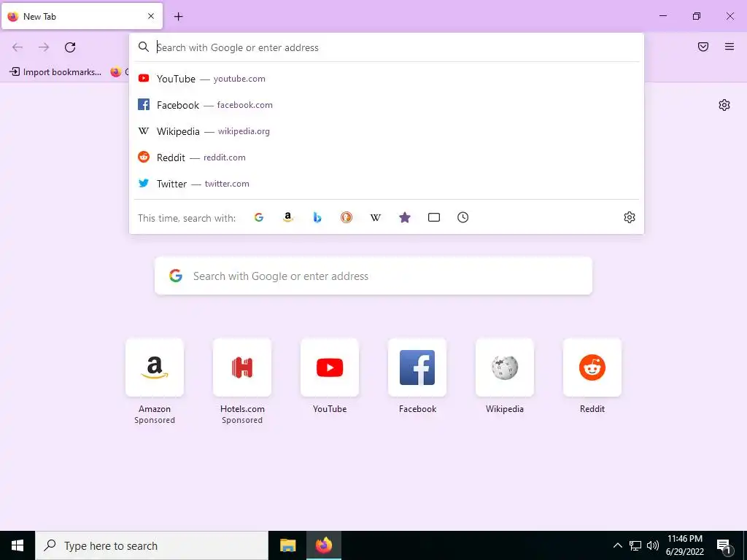747x560 pixels.
Task: Save to Pocket icon
Action: (x=703, y=47)
